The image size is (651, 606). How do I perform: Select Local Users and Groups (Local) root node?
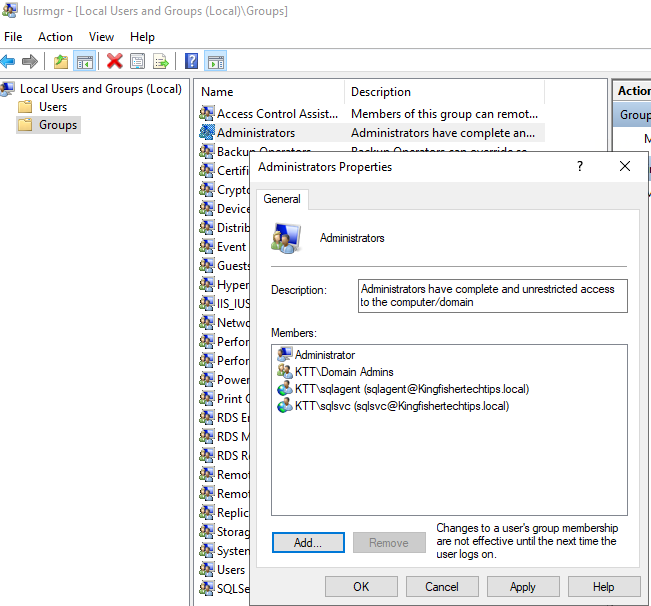101,89
